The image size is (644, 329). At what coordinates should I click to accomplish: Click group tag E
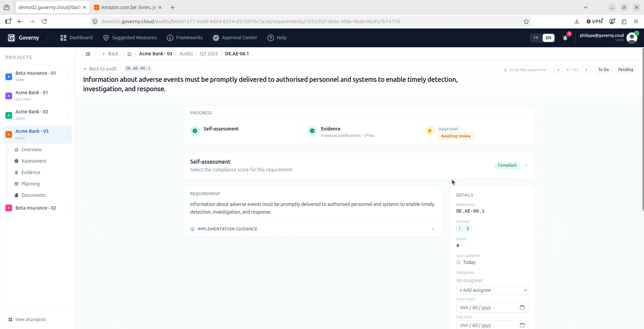pyautogui.click(x=468, y=229)
